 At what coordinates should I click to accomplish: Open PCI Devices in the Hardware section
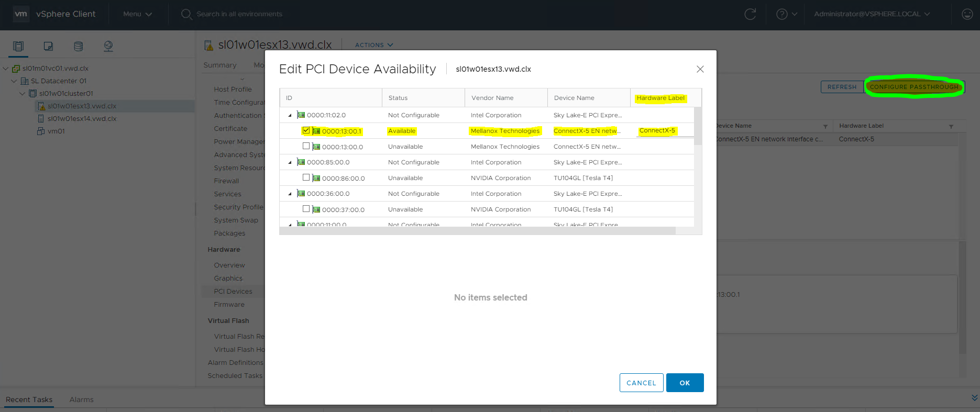[x=233, y=292]
